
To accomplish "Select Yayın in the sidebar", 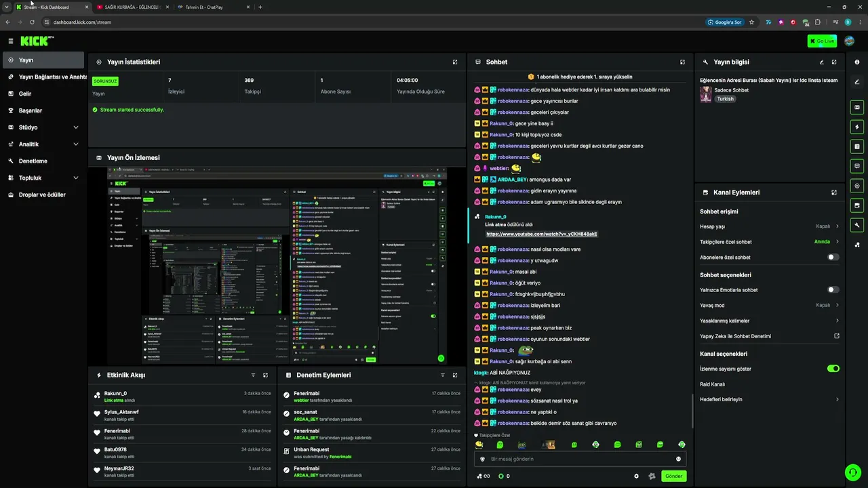I will tap(43, 60).
